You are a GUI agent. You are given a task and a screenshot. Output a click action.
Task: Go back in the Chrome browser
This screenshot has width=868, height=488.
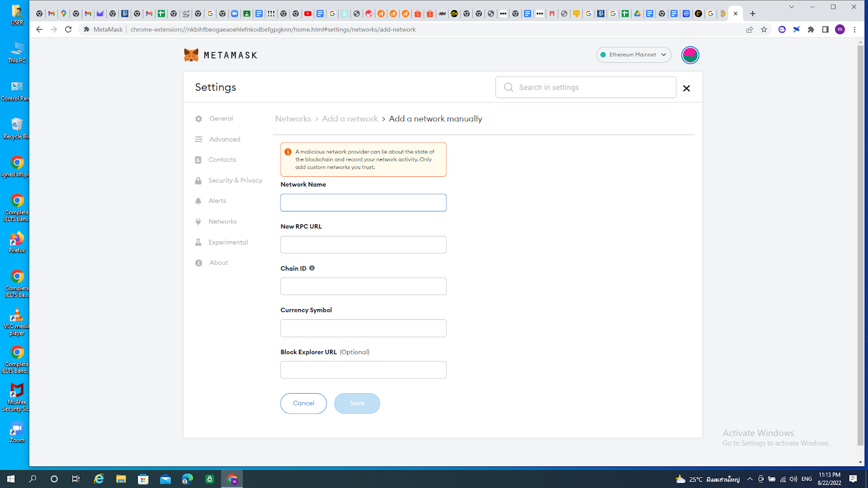[x=39, y=29]
